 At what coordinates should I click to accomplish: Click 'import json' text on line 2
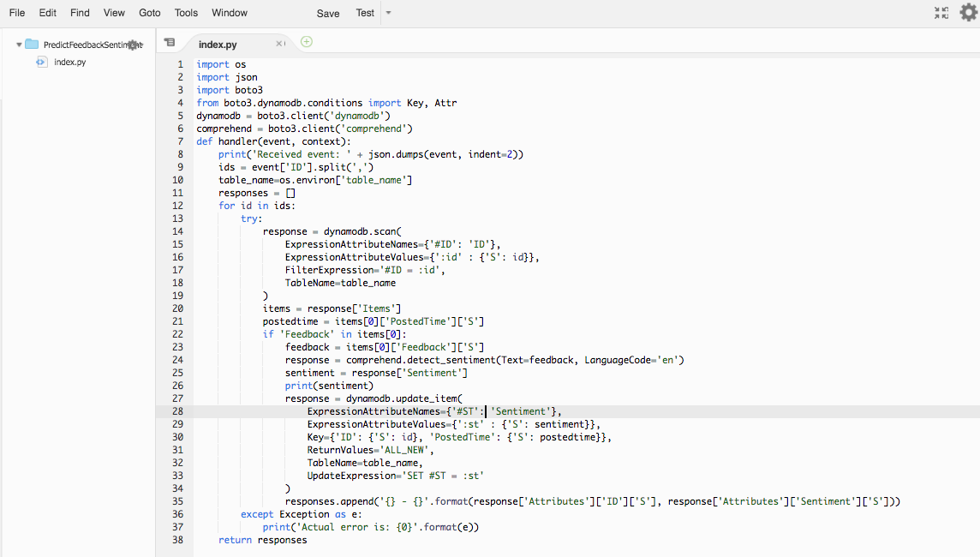click(x=227, y=77)
